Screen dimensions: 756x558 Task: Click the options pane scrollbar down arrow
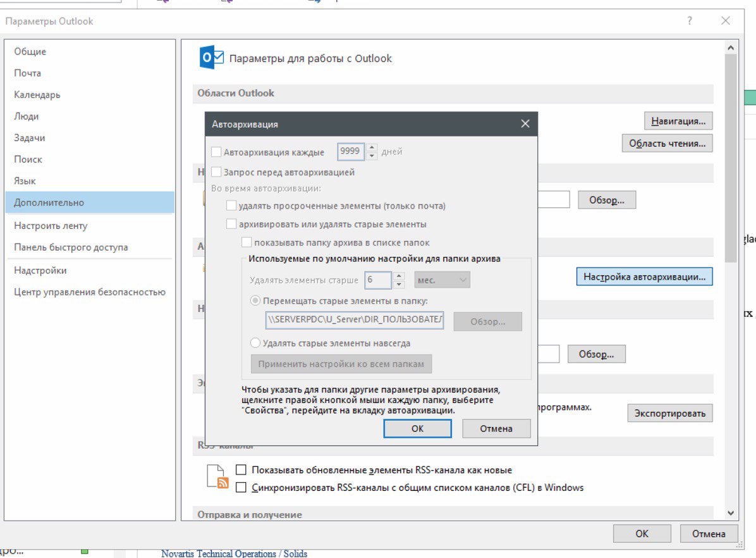coord(731,513)
